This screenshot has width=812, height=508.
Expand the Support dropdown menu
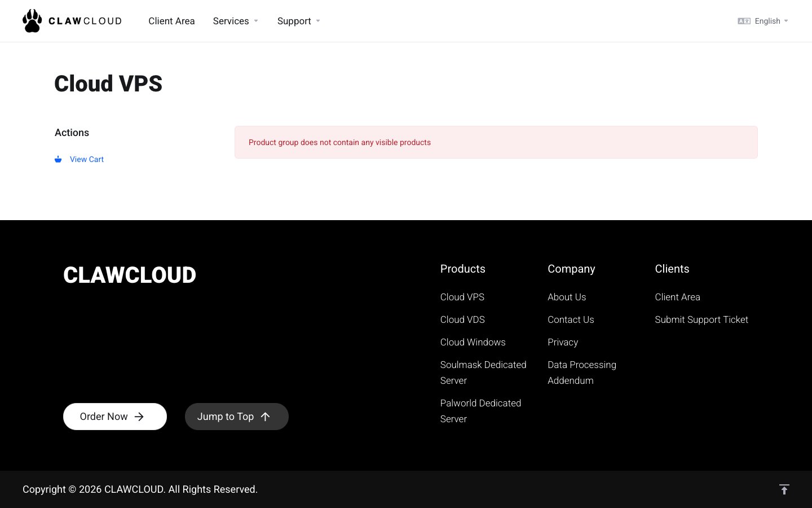click(298, 21)
